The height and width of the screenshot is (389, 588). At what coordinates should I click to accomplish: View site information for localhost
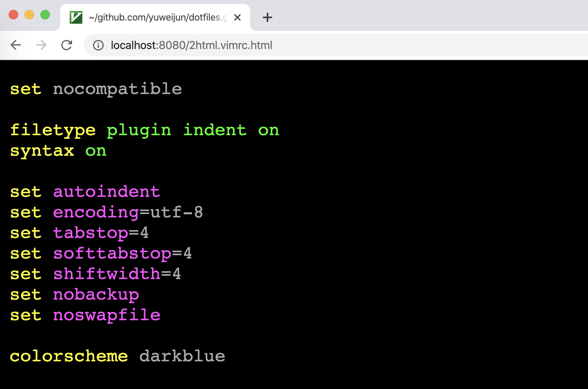(98, 45)
